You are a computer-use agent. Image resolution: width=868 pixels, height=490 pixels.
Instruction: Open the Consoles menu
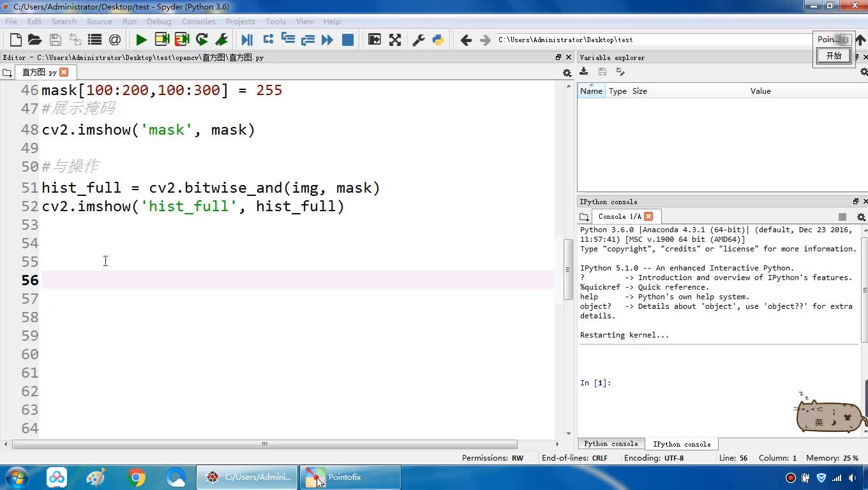tap(198, 21)
